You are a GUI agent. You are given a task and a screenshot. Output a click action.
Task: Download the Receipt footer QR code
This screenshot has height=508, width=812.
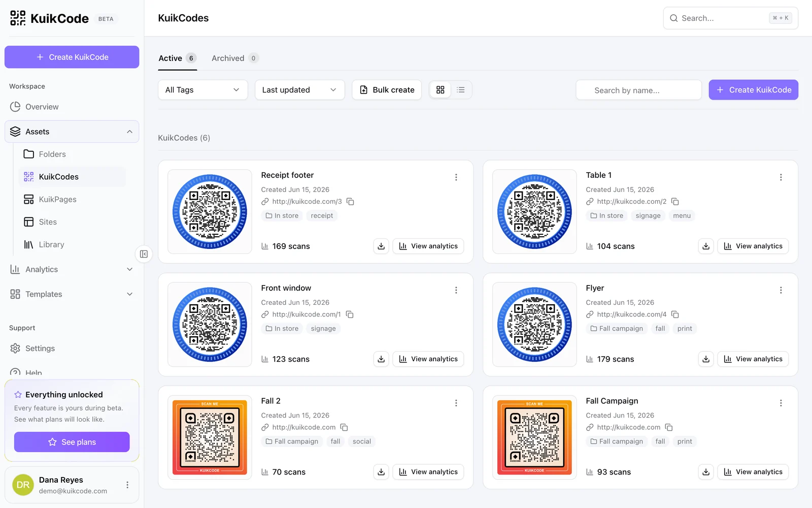(x=381, y=246)
